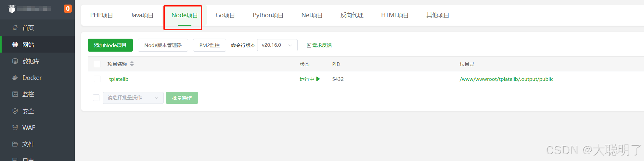
Task: Click the BT panel shield logo
Action: tap(12, 9)
